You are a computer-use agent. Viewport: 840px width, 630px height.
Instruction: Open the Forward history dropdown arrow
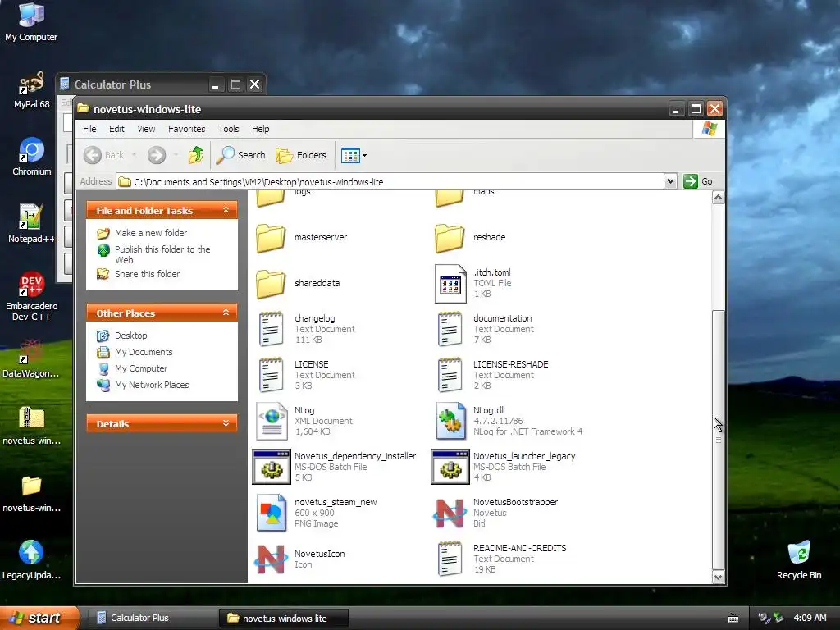point(176,155)
